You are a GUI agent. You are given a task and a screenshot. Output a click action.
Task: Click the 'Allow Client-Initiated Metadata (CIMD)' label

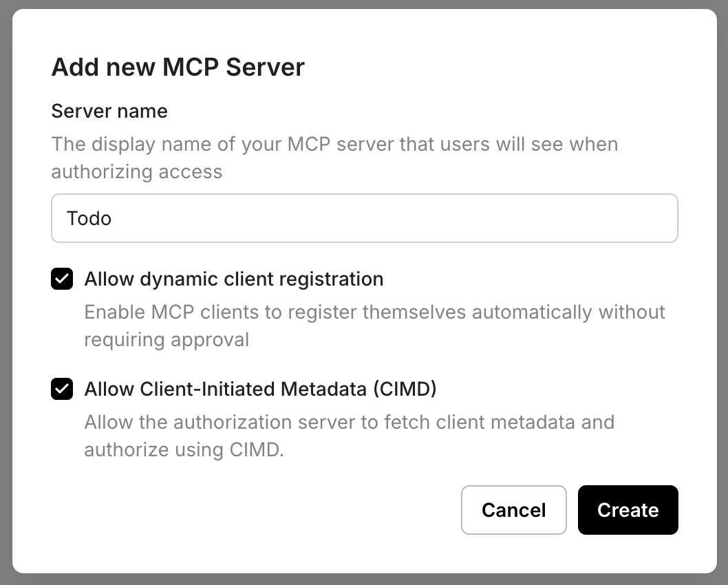[261, 389]
